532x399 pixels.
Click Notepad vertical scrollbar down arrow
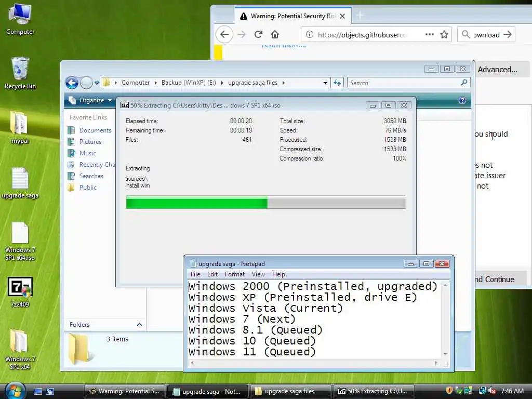(445, 354)
